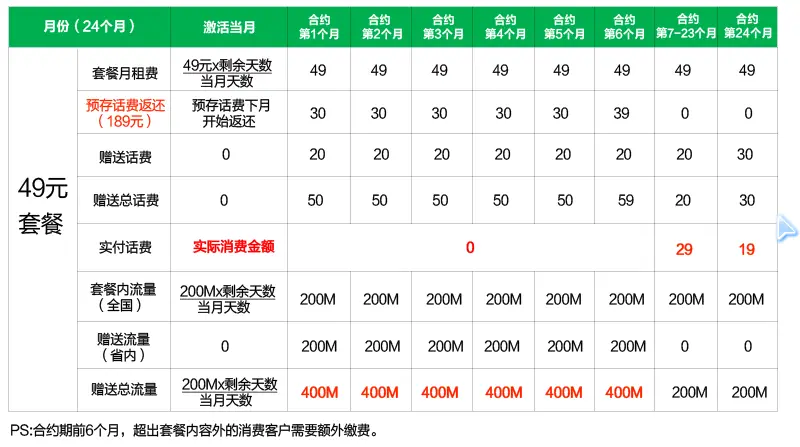Click the 月份（24个月）header cell

tap(90, 26)
